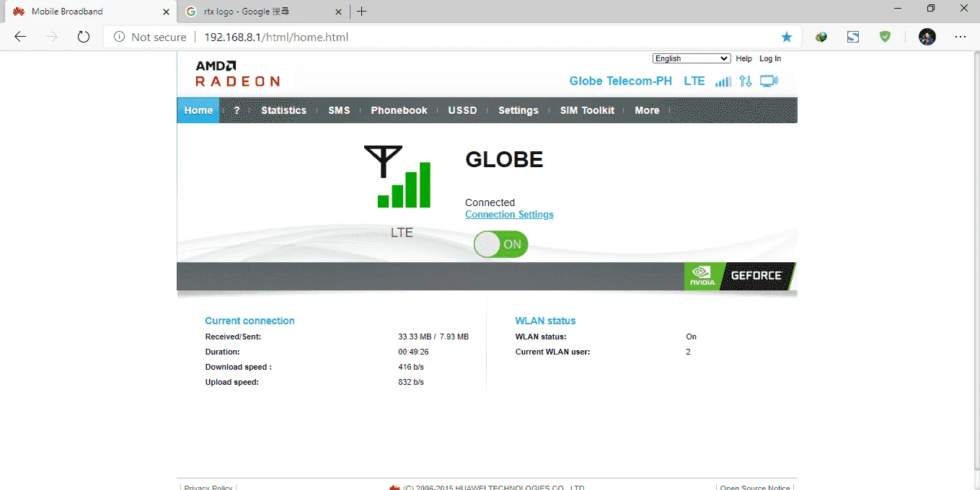
Task: Click the upload speed 832 b/s value
Action: (x=411, y=382)
